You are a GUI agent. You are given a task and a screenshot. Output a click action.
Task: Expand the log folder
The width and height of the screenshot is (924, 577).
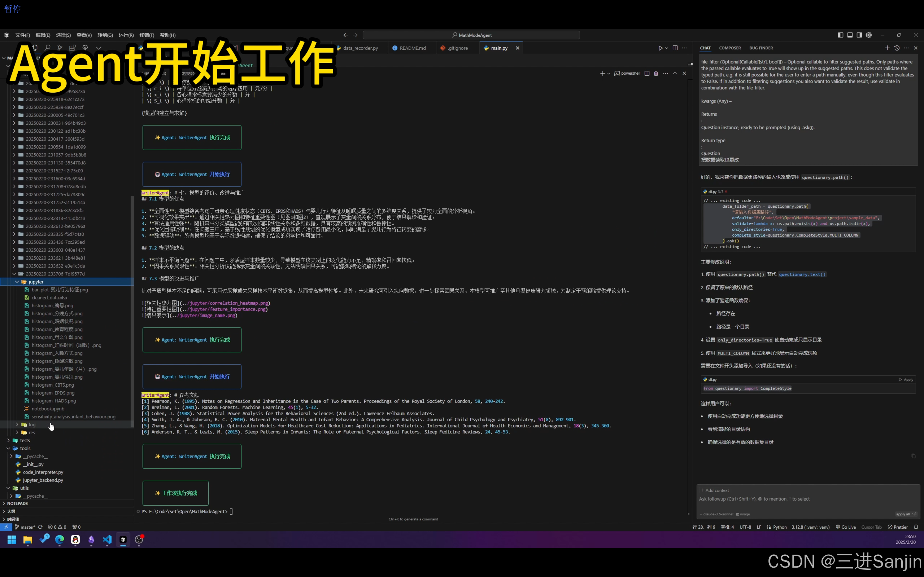tap(17, 424)
